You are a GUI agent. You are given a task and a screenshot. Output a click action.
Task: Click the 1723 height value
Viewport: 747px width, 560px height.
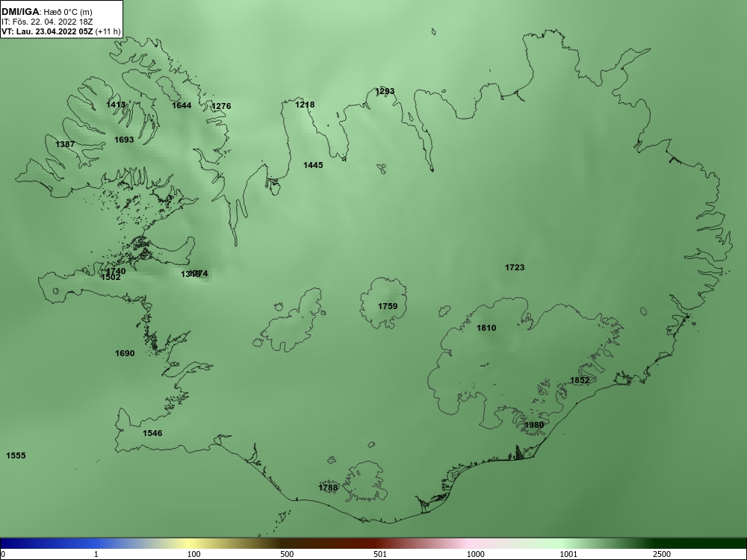pos(515,267)
